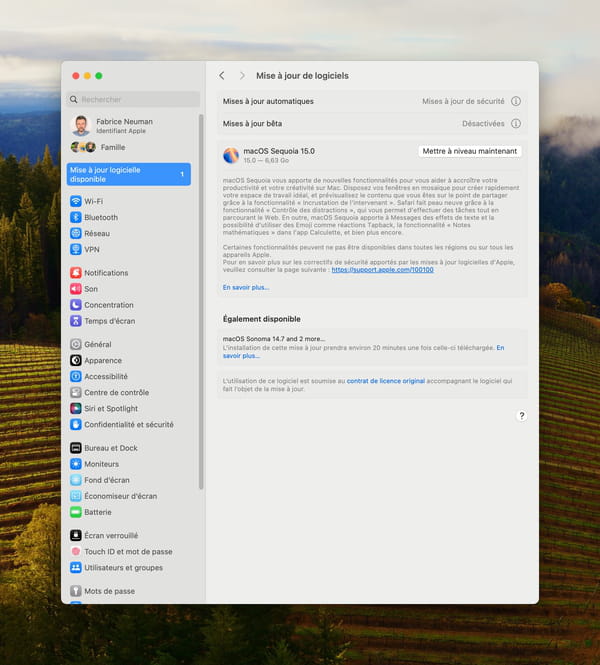Open Confidentialité et sécurité hand icon
The image size is (600, 665).
point(75,425)
